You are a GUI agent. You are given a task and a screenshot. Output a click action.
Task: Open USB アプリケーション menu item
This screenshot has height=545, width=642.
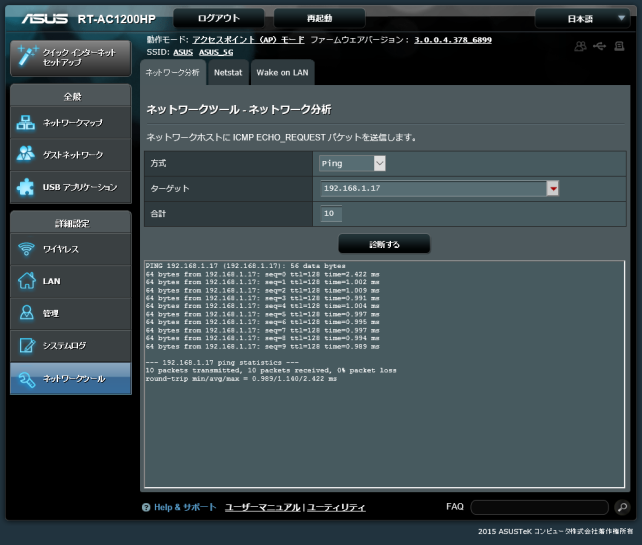[70, 187]
